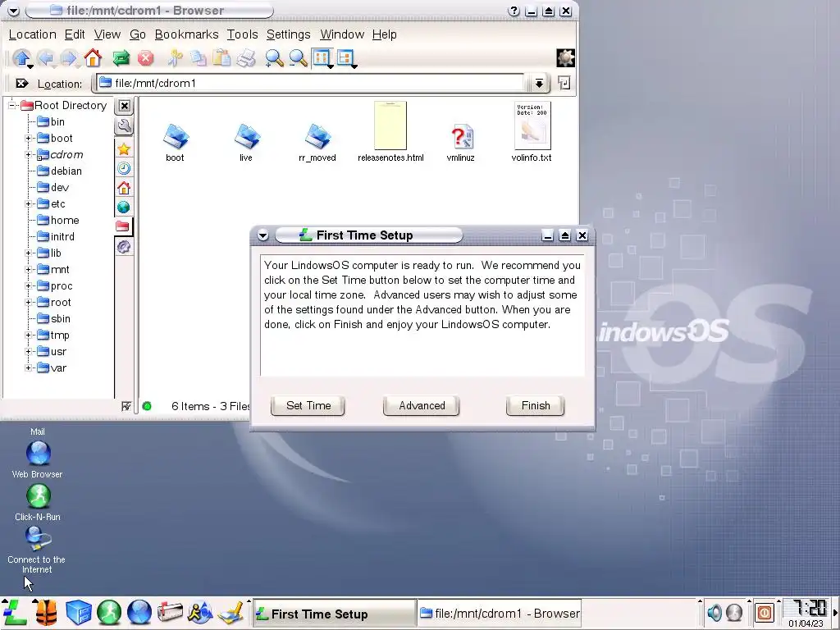This screenshot has height=630, width=840.
Task: Click the Zoom In magnifier icon
Action: tap(274, 58)
